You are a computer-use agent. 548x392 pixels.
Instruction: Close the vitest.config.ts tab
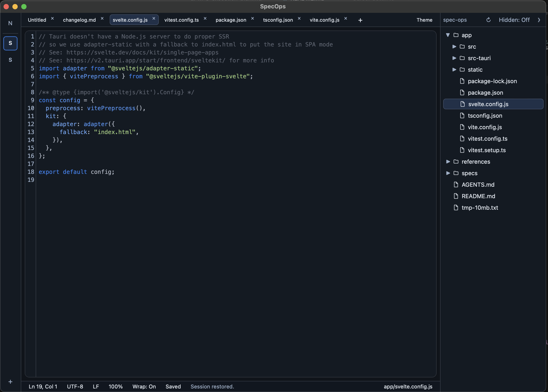tap(205, 18)
